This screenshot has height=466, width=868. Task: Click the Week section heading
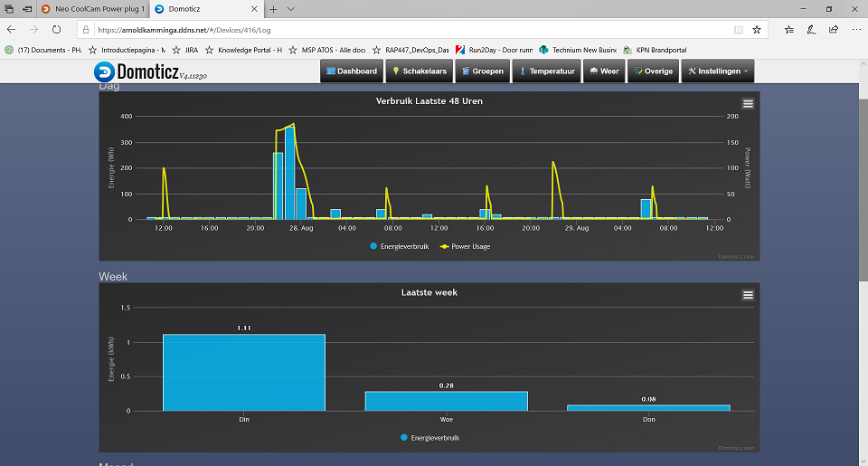[x=113, y=277]
